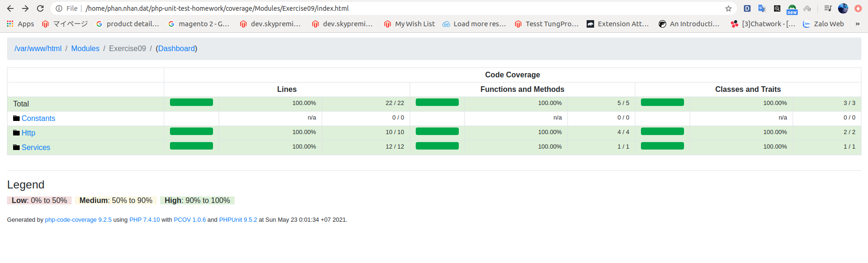868x263 pixels.
Task: Open the blue D extension icon
Action: pos(747,8)
